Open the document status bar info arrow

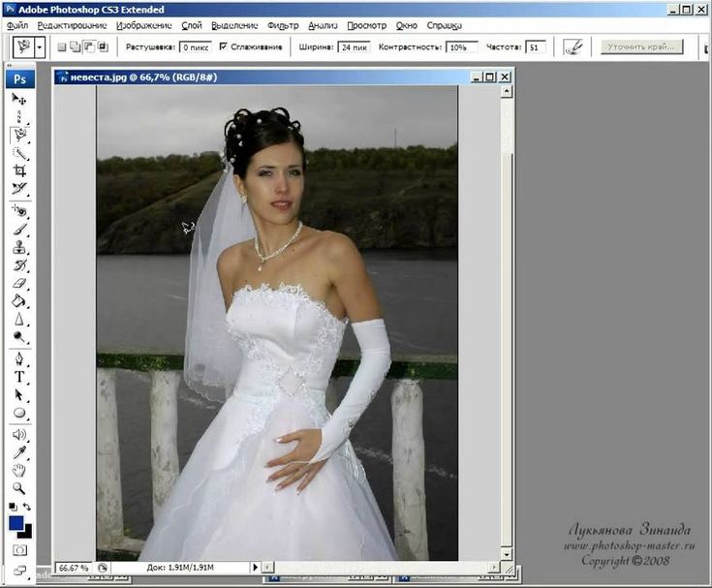coord(255,567)
